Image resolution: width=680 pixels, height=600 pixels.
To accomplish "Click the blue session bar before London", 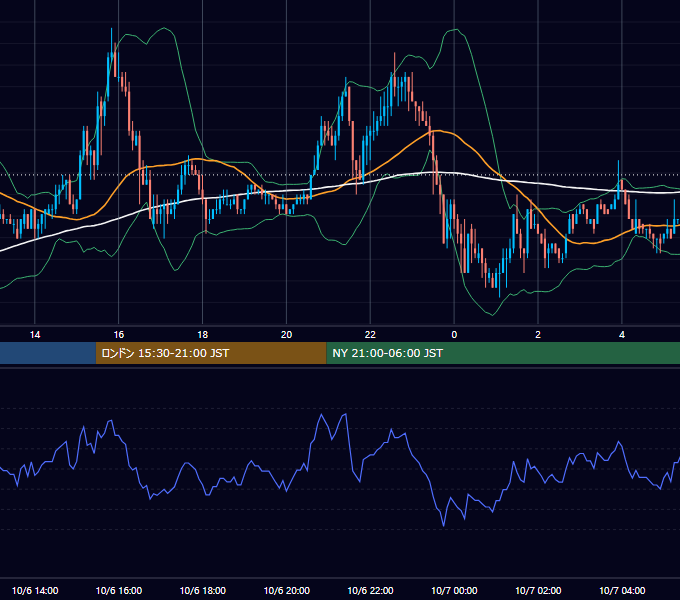I will [x=48, y=353].
